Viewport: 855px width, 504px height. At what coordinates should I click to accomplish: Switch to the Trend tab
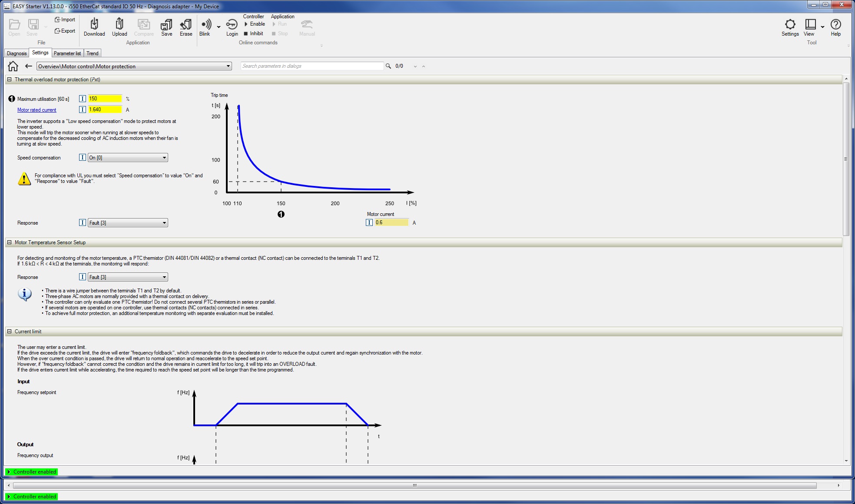pos(92,53)
